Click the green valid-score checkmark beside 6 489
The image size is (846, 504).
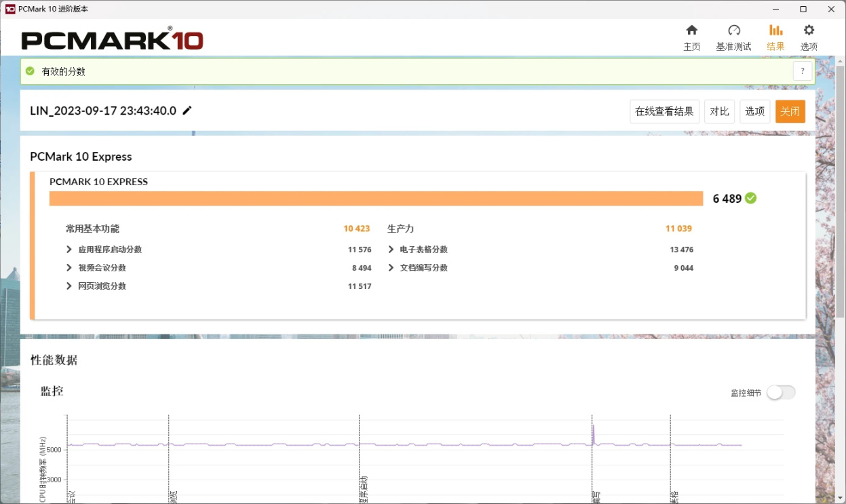pyautogui.click(x=750, y=198)
